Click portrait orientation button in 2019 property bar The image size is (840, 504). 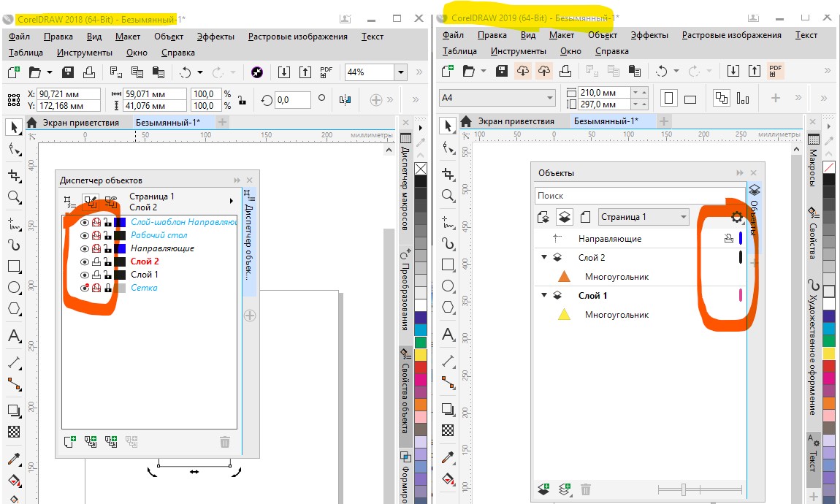668,99
